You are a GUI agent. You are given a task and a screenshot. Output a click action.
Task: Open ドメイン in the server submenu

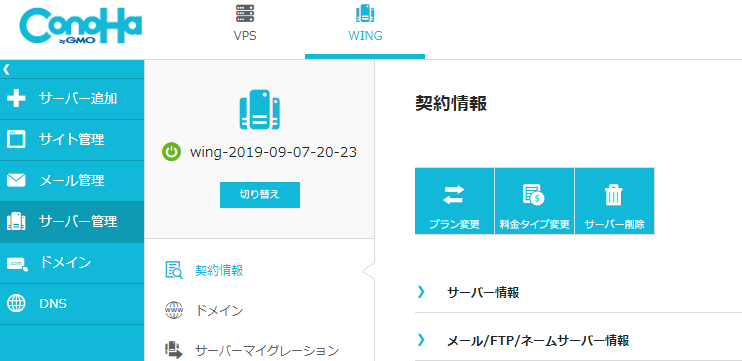(220, 311)
